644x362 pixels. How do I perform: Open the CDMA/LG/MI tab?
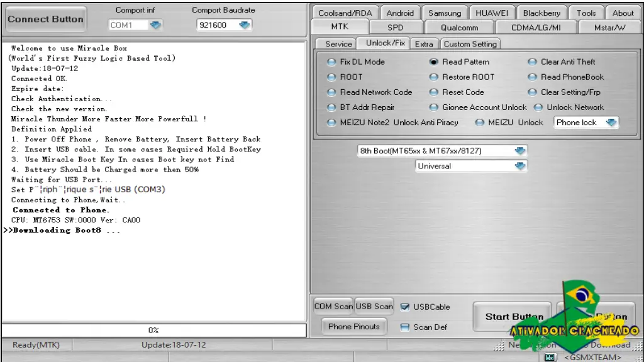coord(536,28)
